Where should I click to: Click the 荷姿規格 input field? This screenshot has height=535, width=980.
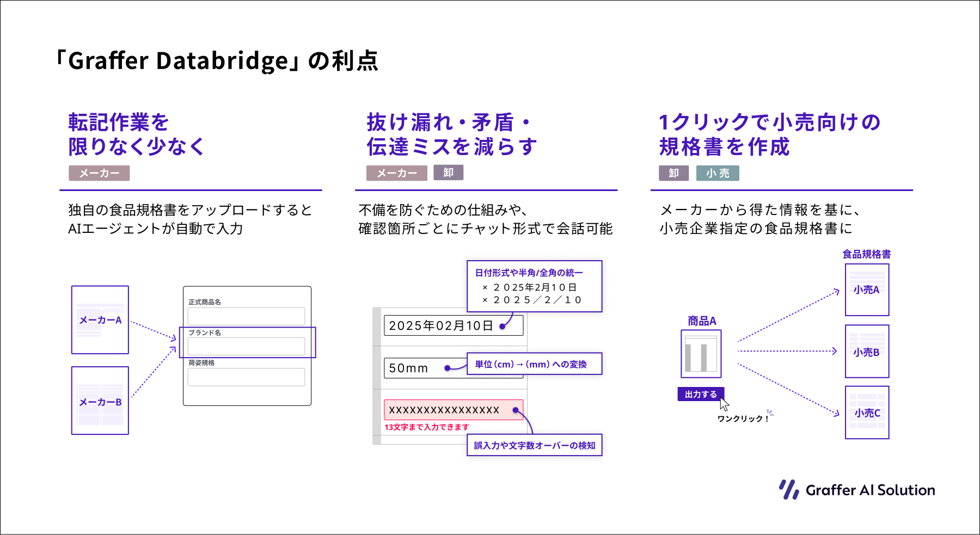[246, 377]
